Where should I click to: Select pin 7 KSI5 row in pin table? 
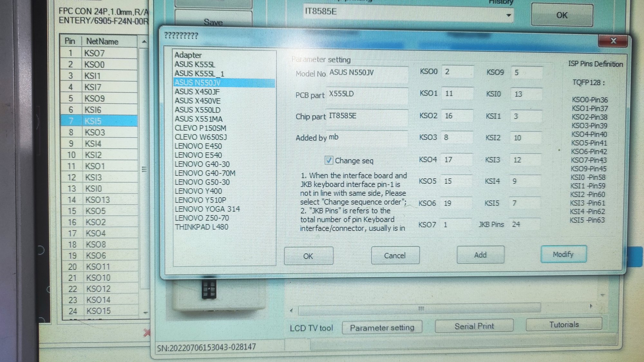click(x=99, y=121)
